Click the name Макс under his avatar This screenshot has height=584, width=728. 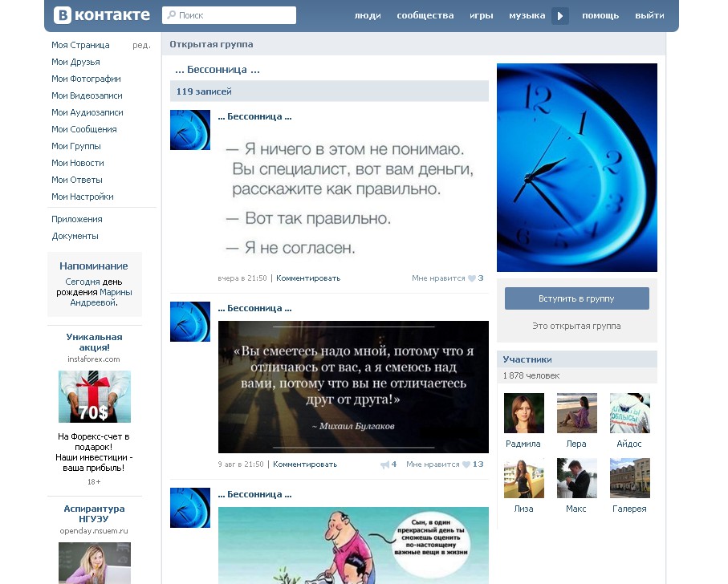(575, 509)
